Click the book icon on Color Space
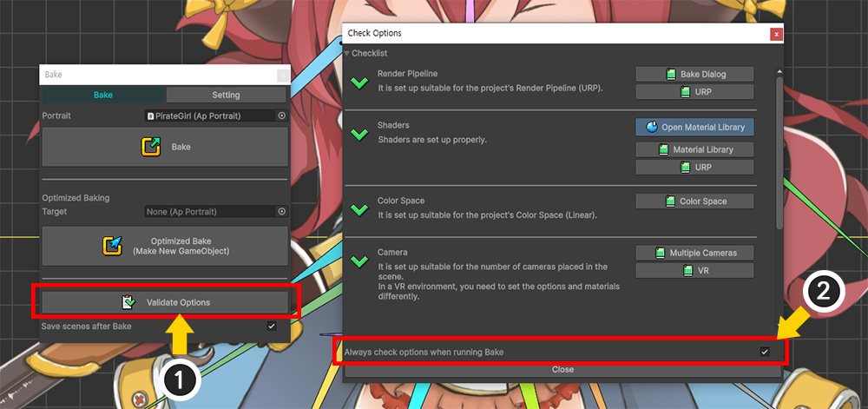The height and width of the screenshot is (409, 868). click(x=670, y=201)
